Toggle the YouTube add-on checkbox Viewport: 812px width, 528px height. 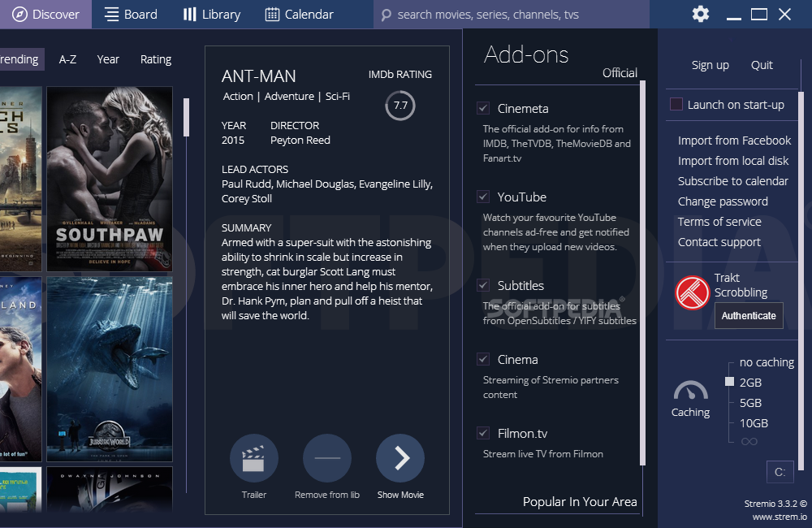point(483,197)
